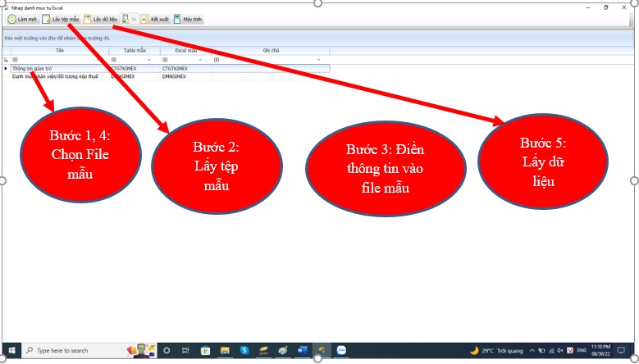Open File Explorer from the taskbar
Screen dimensions: 639x364
point(224,350)
